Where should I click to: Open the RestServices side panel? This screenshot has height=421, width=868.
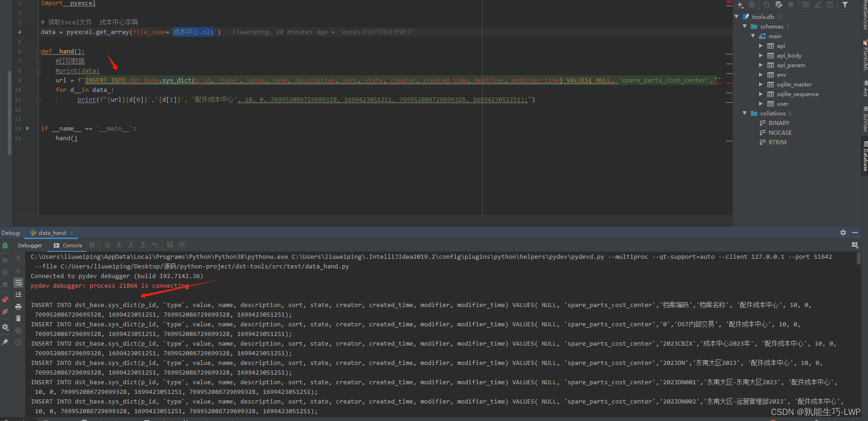pos(865,15)
